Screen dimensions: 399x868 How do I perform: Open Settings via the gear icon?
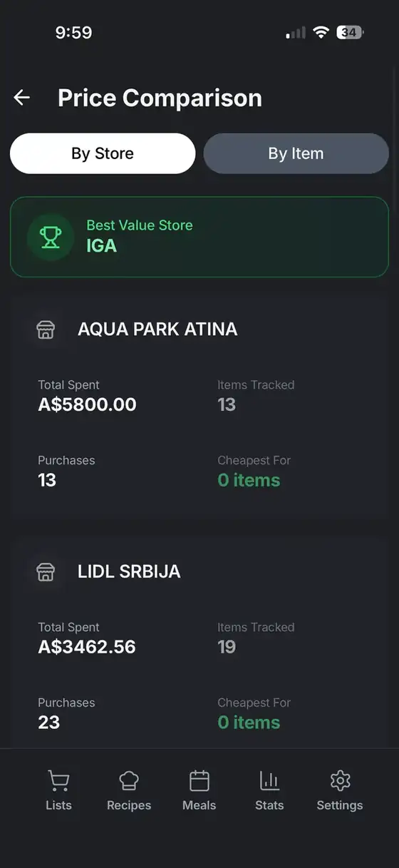pos(340,781)
